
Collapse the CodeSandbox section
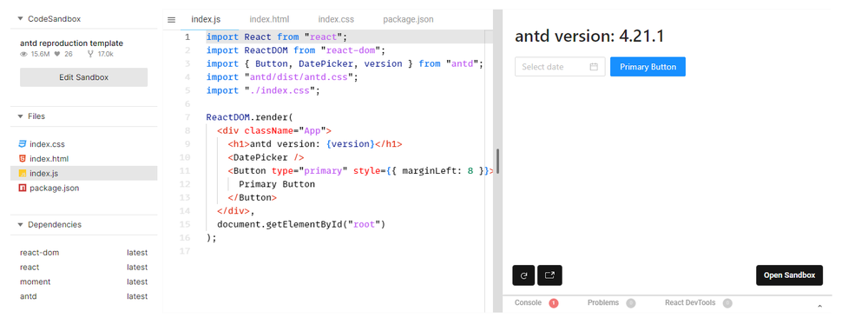(x=21, y=19)
